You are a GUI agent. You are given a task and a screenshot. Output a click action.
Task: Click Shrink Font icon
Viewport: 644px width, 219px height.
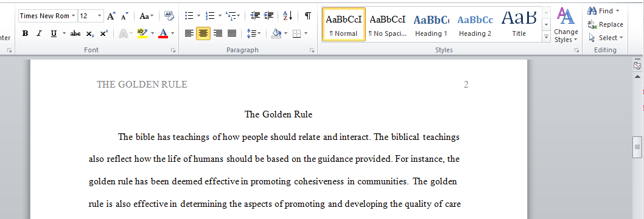(124, 16)
